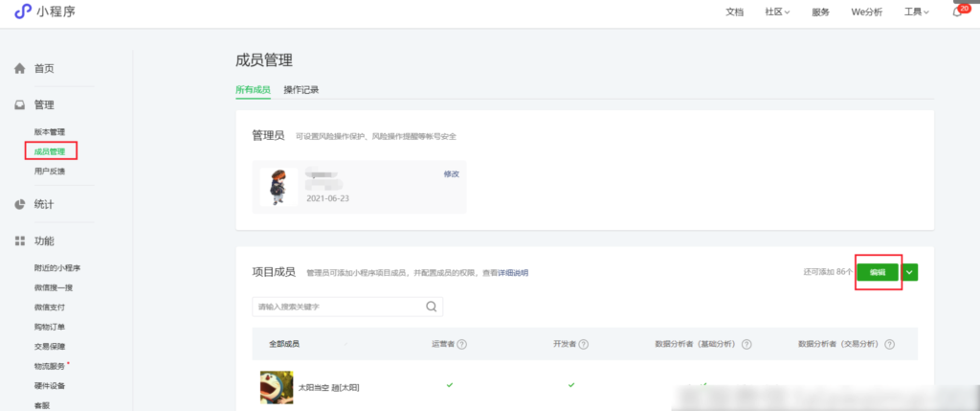Viewport: 980px width, 411px height.
Task: Click the administrator avatar thumbnail
Action: [278, 187]
